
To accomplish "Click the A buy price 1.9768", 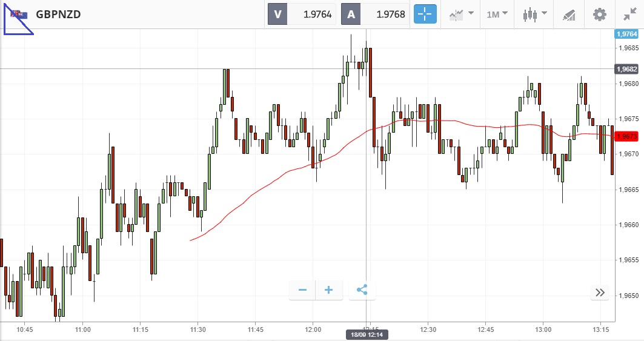I will [x=374, y=14].
